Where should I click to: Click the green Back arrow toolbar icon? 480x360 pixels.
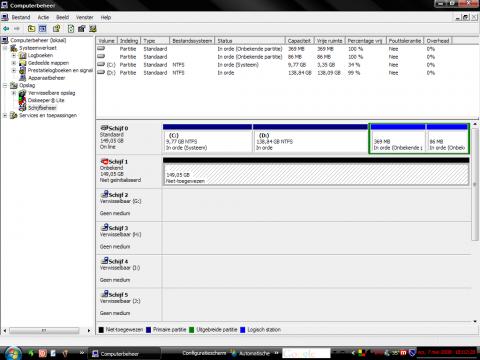click(x=6, y=29)
